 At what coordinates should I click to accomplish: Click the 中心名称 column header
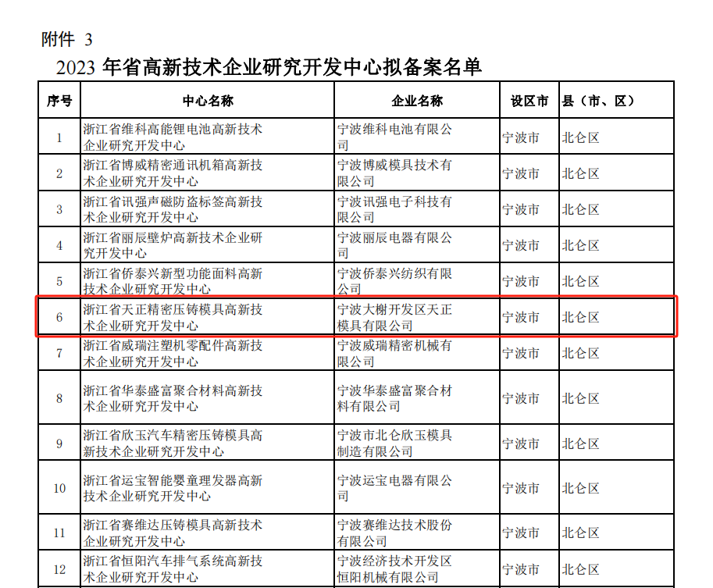208,101
